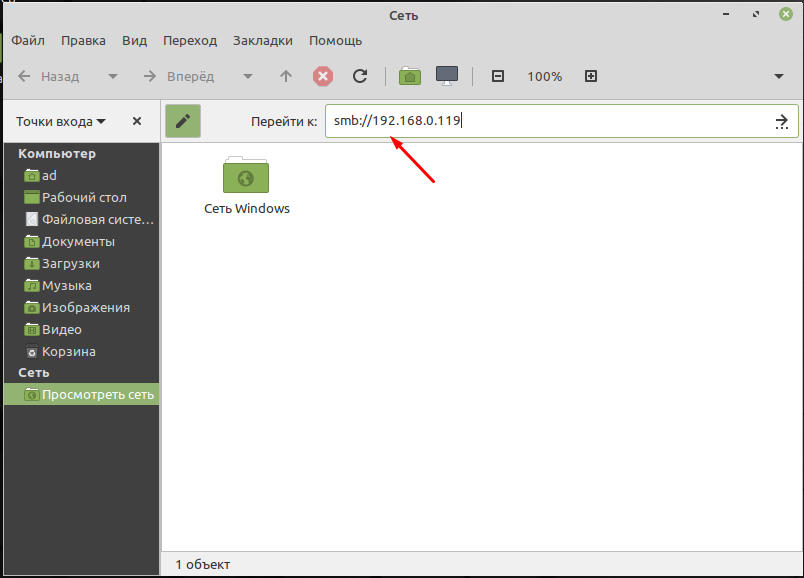The width and height of the screenshot is (804, 578).
Task: Minimize the Сеть window
Action: [726, 14]
